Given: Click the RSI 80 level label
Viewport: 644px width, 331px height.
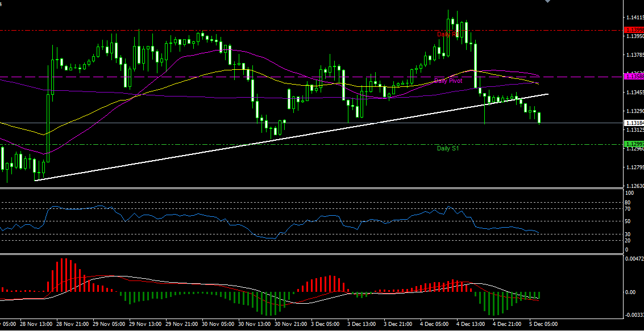Looking at the screenshot, I should [629, 202].
